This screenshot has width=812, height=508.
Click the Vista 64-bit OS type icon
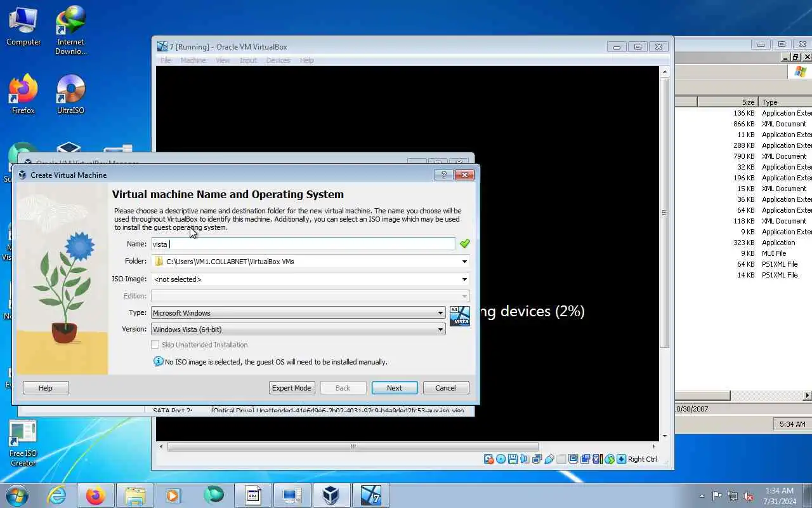[x=460, y=316]
